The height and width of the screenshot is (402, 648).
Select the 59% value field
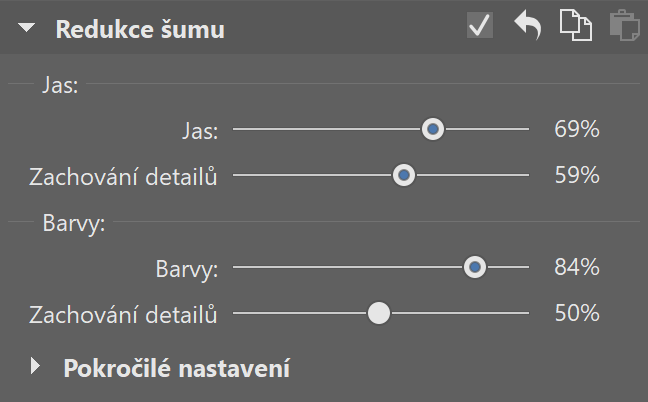(576, 175)
